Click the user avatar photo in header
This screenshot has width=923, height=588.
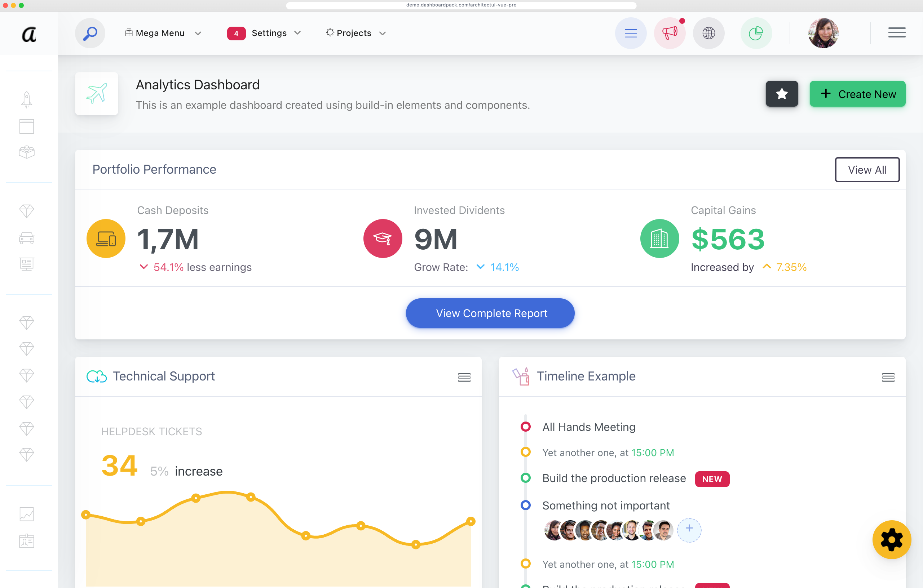(x=823, y=33)
